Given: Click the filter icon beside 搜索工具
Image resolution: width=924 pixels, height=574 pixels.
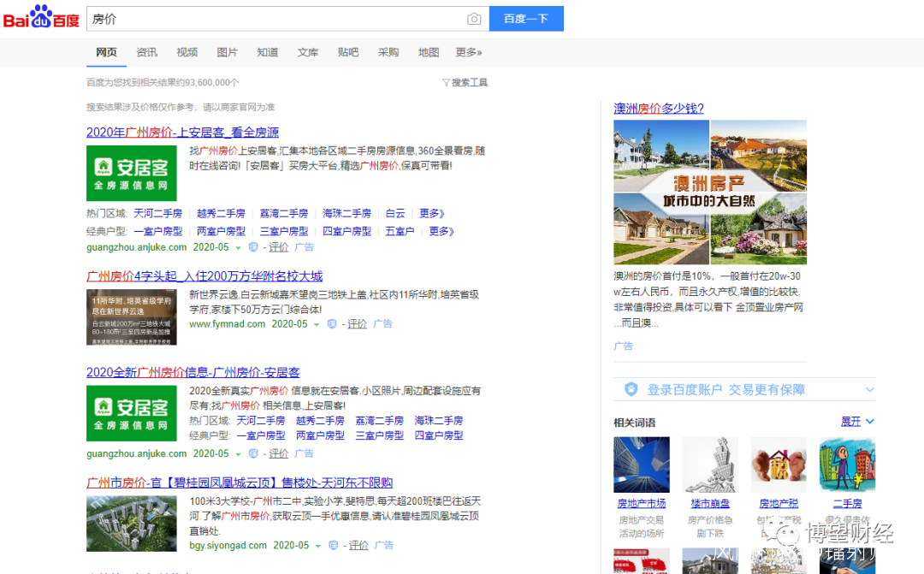Looking at the screenshot, I should [x=446, y=83].
